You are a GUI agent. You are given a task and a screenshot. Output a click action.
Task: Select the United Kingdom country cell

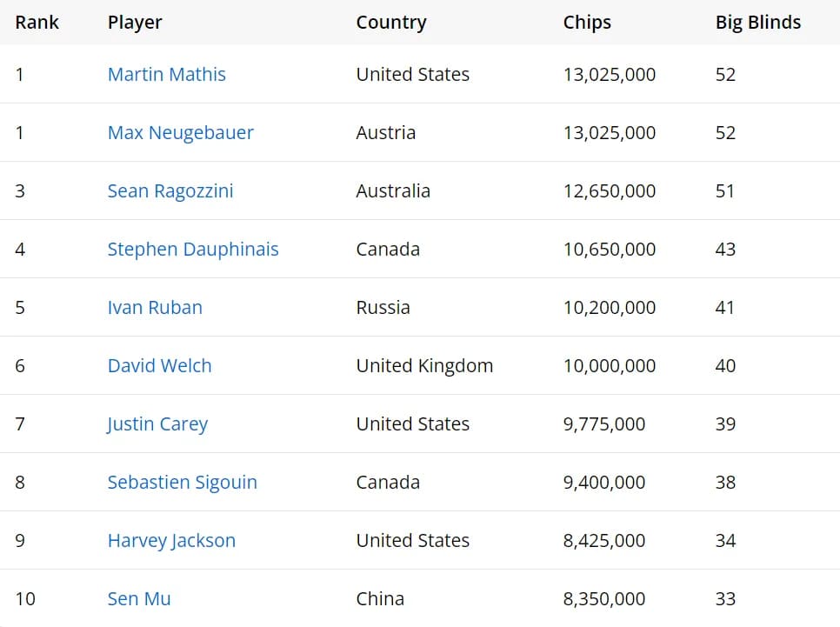click(424, 366)
